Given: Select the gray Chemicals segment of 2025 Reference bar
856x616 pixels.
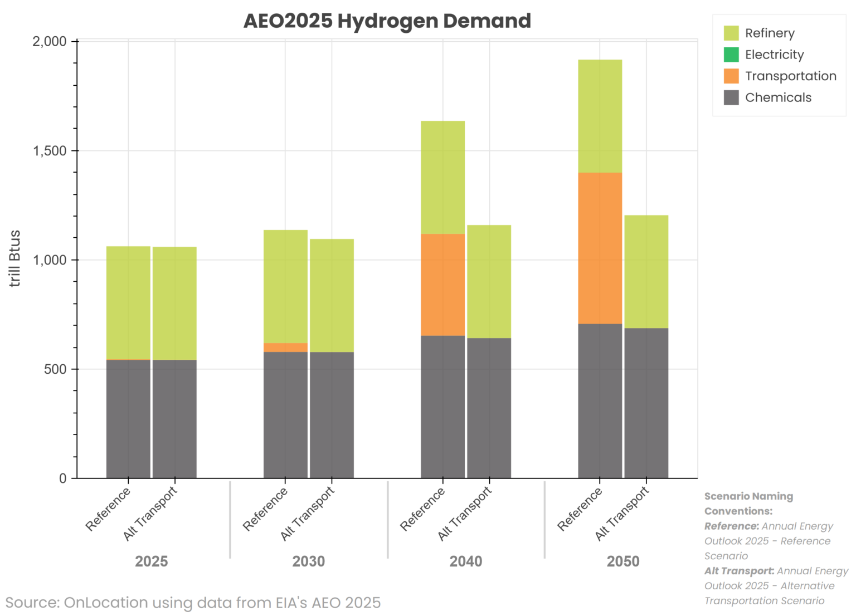Looking at the screenshot, I should click(129, 418).
